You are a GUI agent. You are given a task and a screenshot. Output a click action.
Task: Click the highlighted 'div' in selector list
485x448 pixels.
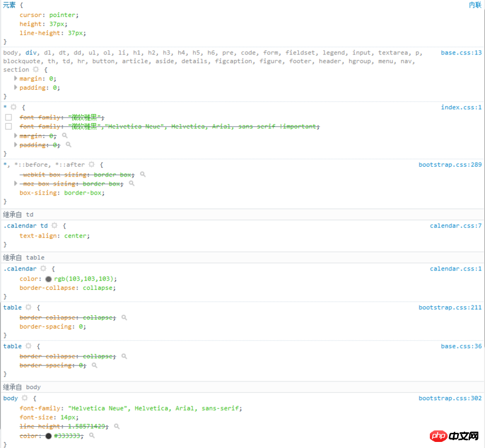(31, 53)
